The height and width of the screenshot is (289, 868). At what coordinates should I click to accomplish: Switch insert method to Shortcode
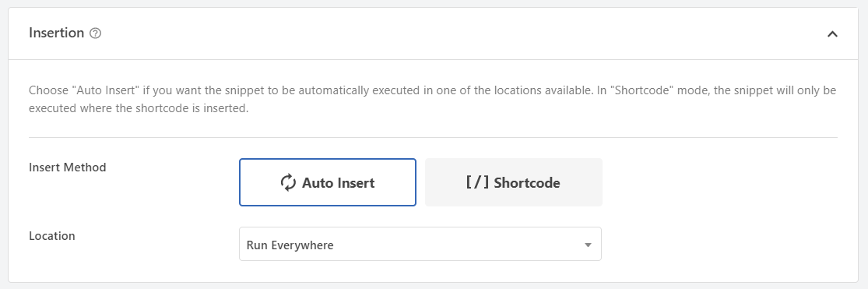tap(514, 182)
